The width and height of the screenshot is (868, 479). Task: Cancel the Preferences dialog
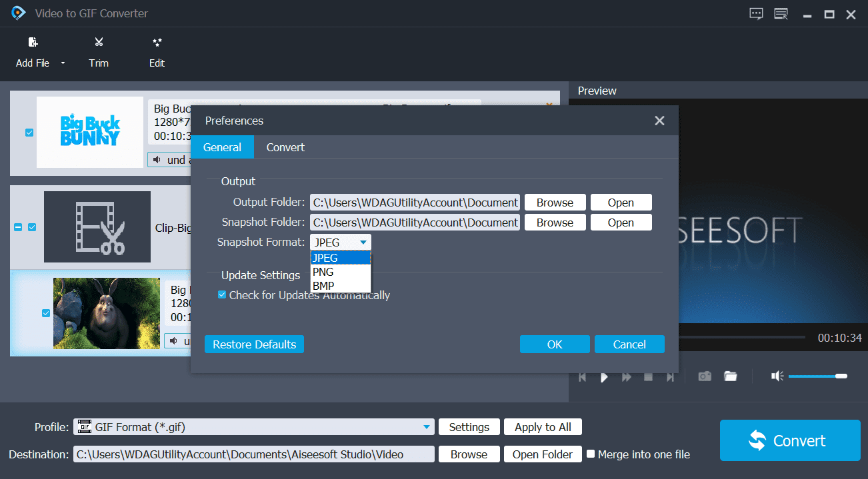tap(629, 344)
